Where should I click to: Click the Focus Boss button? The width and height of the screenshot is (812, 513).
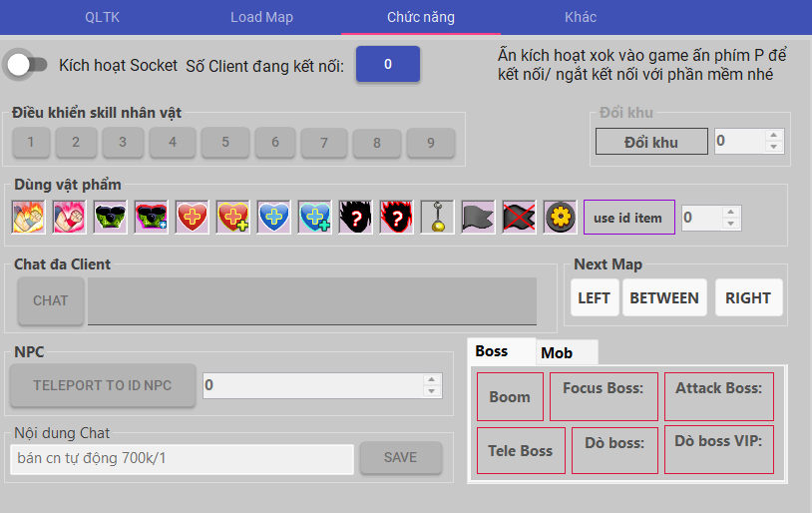tap(604, 396)
